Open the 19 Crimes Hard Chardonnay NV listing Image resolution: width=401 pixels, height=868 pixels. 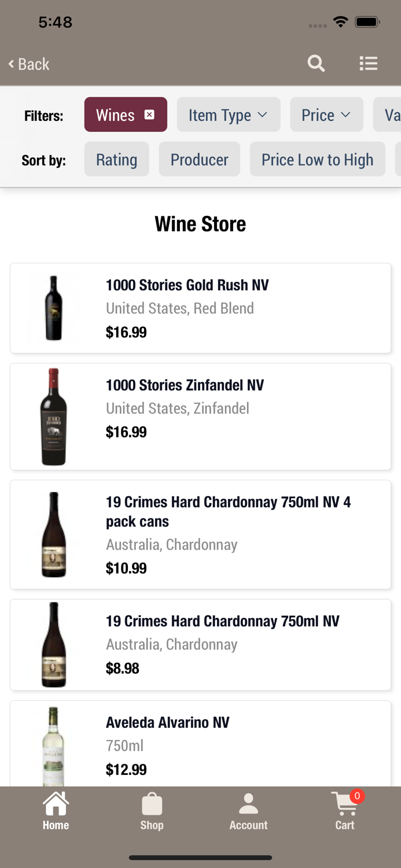200,644
